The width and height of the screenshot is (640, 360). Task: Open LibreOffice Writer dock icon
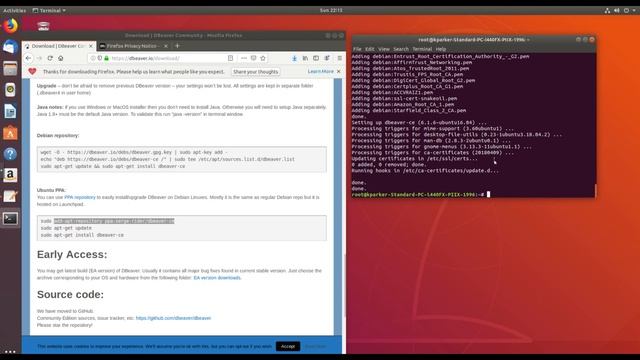tap(10, 111)
